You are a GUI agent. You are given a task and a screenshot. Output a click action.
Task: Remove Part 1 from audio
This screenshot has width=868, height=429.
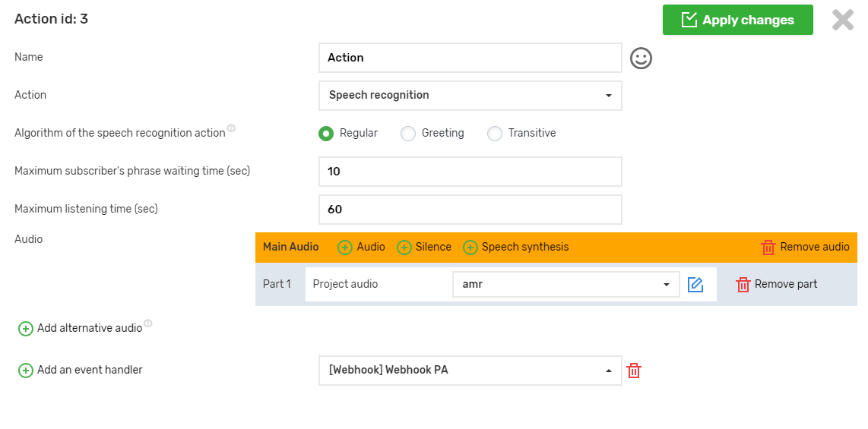(x=777, y=285)
